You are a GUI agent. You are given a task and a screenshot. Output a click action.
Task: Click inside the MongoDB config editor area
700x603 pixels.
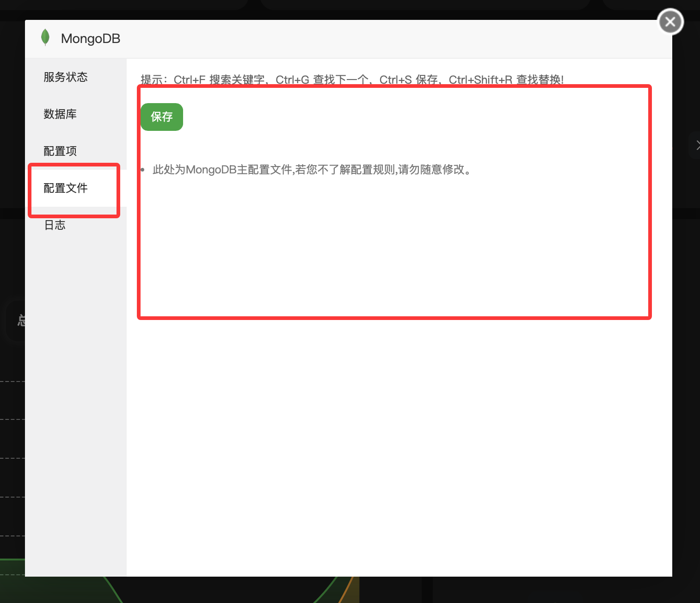coord(393,254)
